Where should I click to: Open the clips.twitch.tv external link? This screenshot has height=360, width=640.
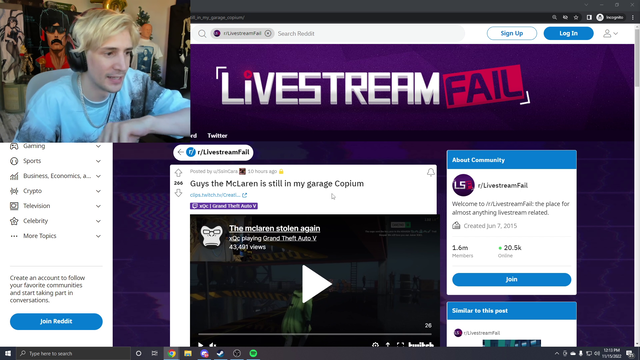coord(218,195)
